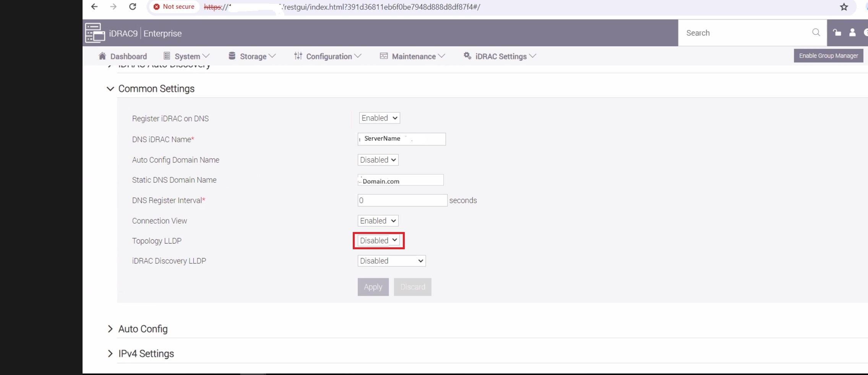Image resolution: width=868 pixels, height=375 pixels.
Task: Click the System menu icon
Action: (167, 55)
